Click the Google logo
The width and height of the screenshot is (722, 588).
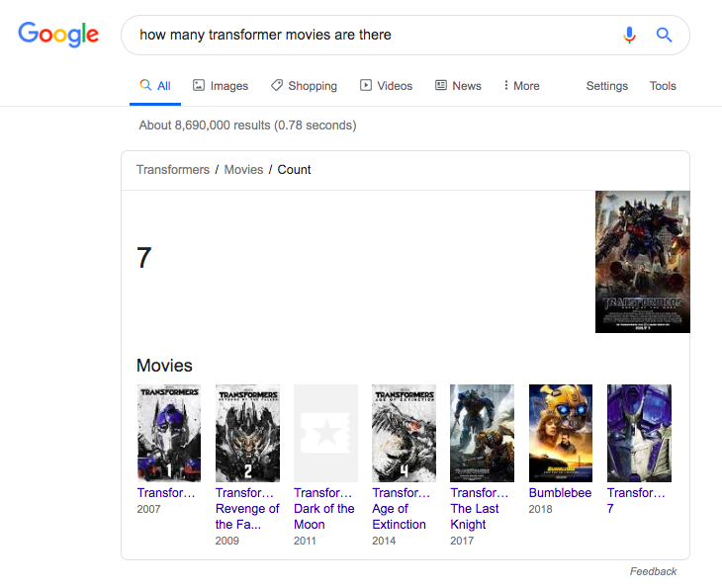coord(58,35)
